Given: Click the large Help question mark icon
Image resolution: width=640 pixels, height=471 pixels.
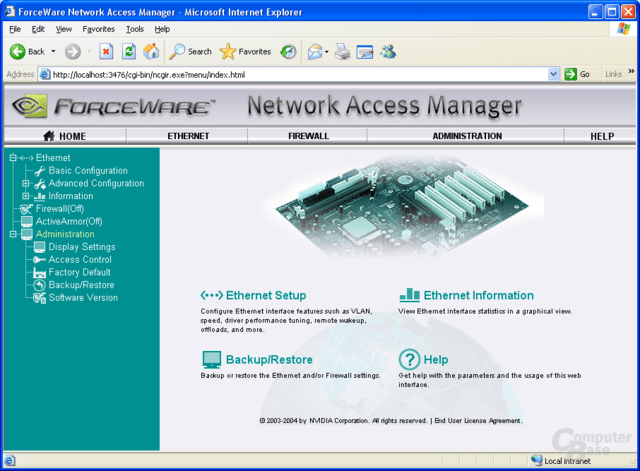Looking at the screenshot, I should coord(409,360).
